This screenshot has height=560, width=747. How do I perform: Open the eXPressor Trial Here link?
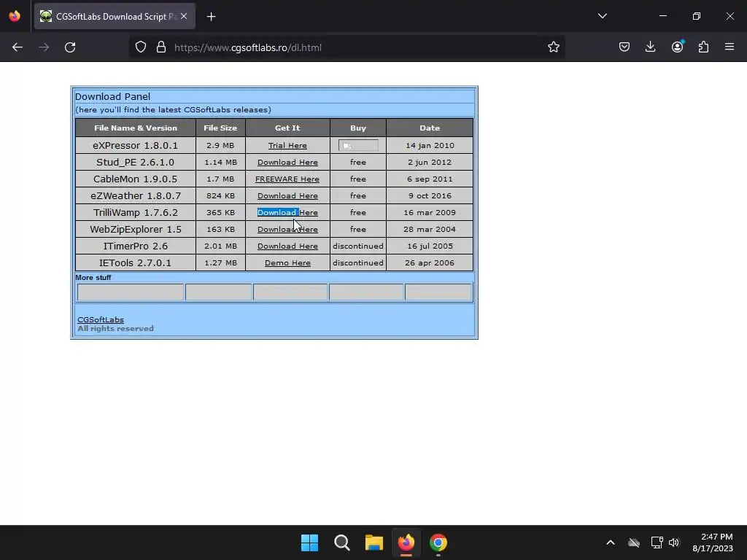pos(287,146)
